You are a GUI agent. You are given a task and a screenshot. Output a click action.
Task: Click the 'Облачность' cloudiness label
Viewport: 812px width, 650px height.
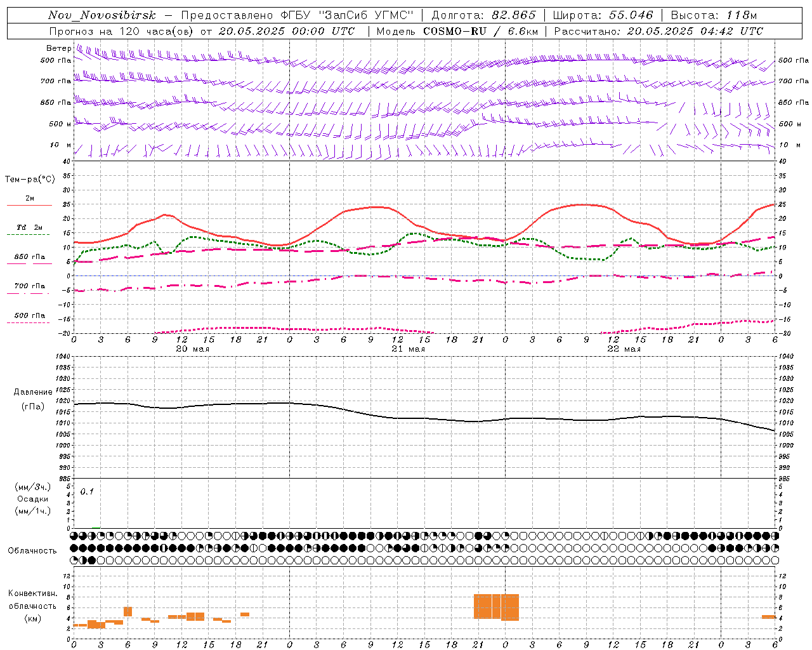pos(32,551)
